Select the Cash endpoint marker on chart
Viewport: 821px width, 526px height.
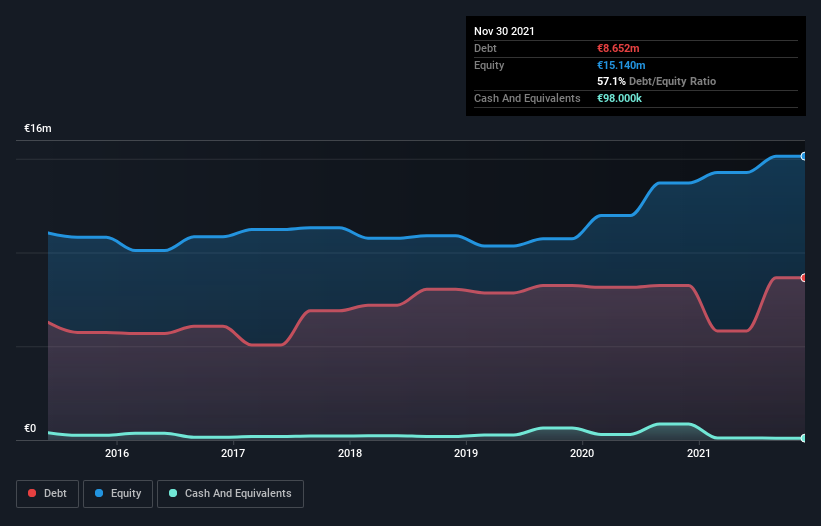coord(804,438)
